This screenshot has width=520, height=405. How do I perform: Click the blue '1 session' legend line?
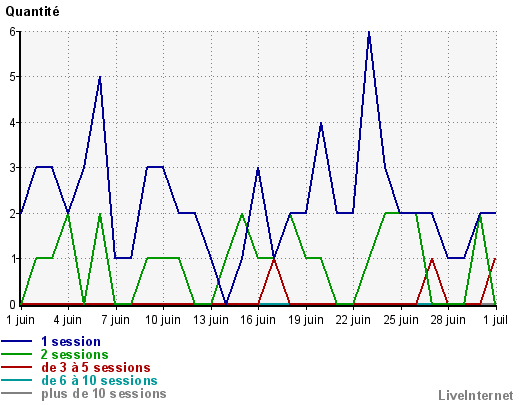16,341
